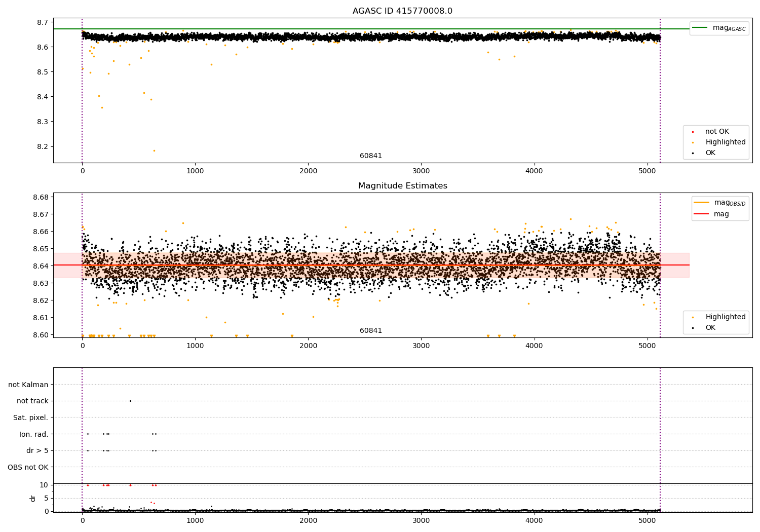Screen dimensions: 760x532
Task: Click the 8.64 y-axis tick label
Action: click(41, 266)
